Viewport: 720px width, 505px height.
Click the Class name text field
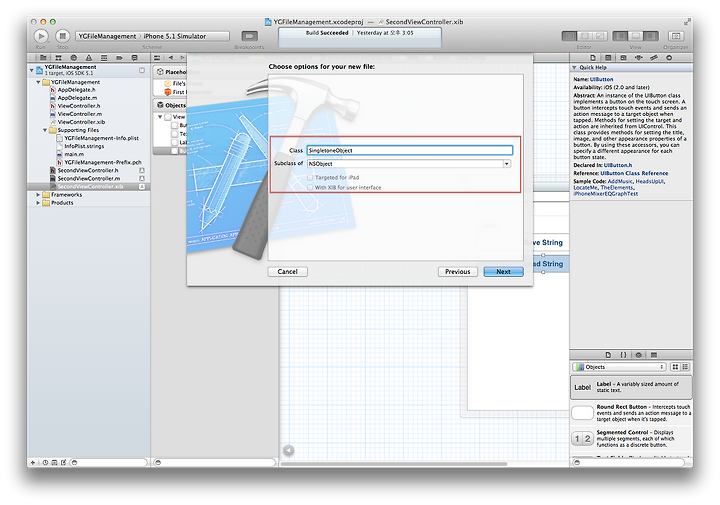(x=410, y=150)
